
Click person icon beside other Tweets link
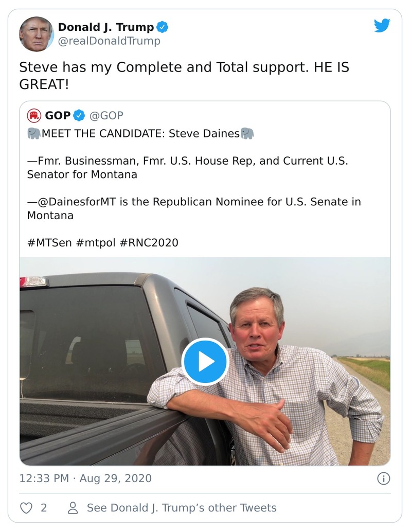click(x=73, y=508)
